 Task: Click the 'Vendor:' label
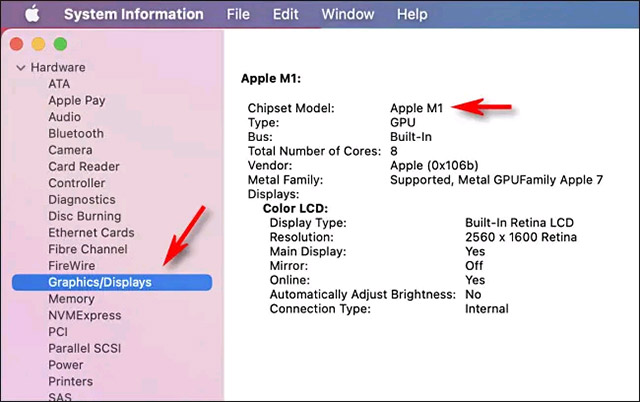(x=270, y=165)
